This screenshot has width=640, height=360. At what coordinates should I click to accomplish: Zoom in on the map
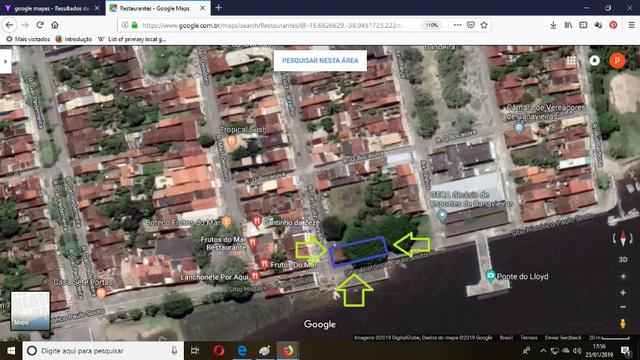click(623, 293)
